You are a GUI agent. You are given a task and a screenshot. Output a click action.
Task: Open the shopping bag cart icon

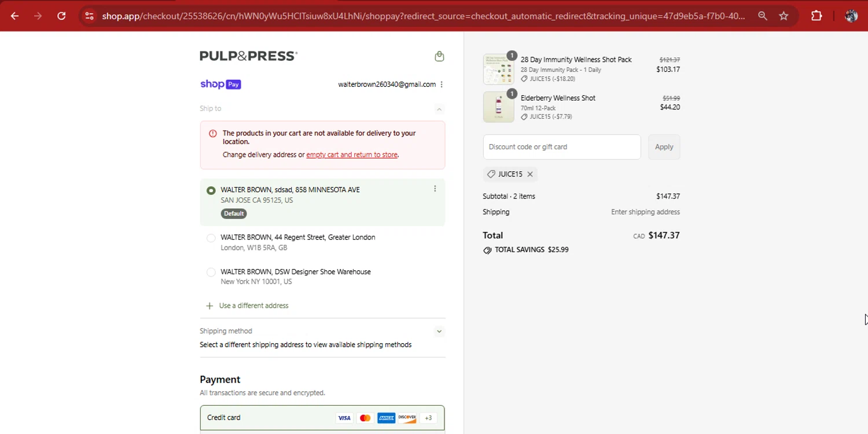coord(439,56)
